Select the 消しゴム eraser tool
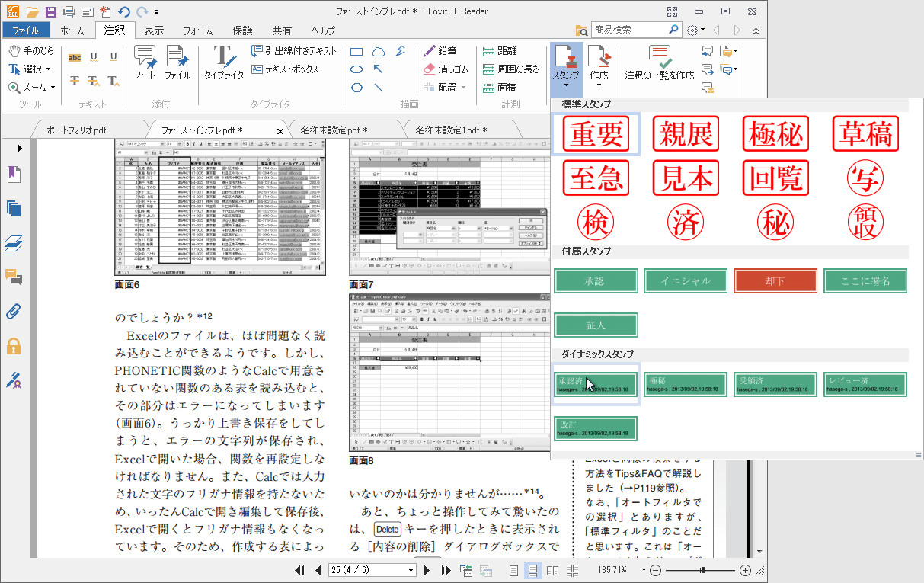The width and height of the screenshot is (924, 583). (445, 69)
